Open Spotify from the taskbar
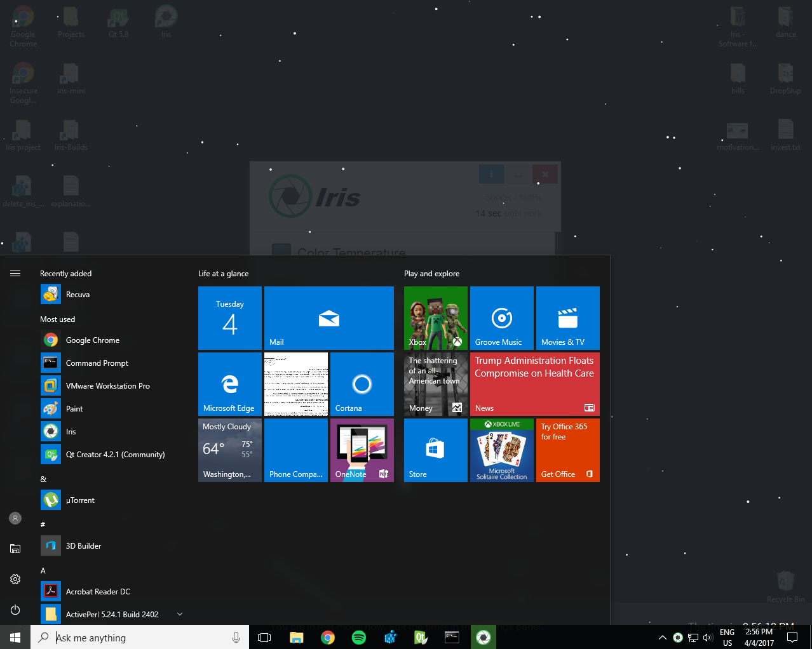The width and height of the screenshot is (812, 649). click(359, 637)
